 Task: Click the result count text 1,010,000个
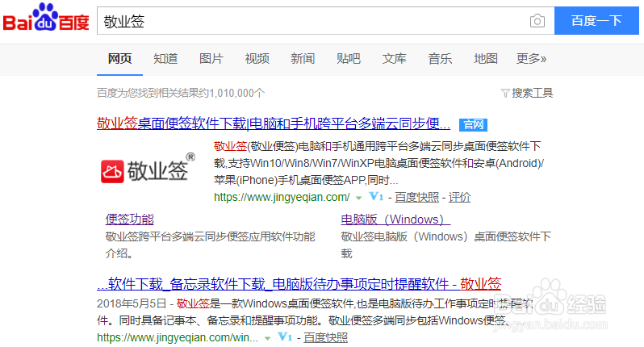(237, 94)
